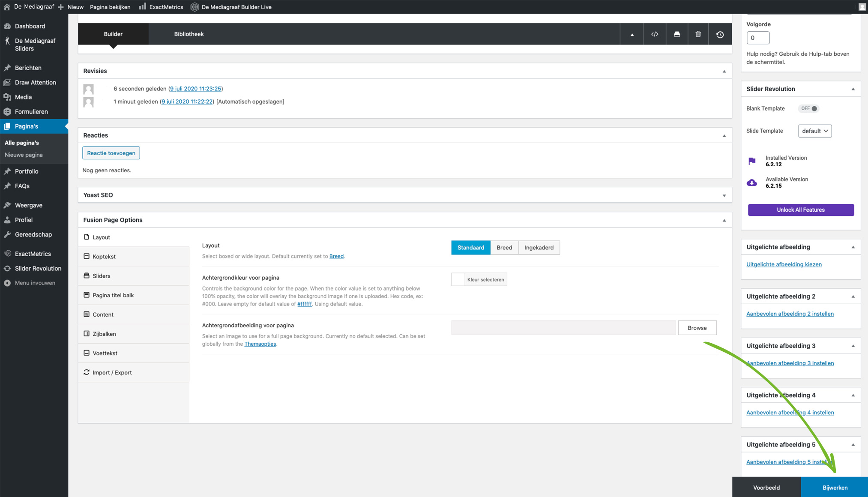Open Media in the sidebar menu
868x497 pixels.
pos(23,97)
